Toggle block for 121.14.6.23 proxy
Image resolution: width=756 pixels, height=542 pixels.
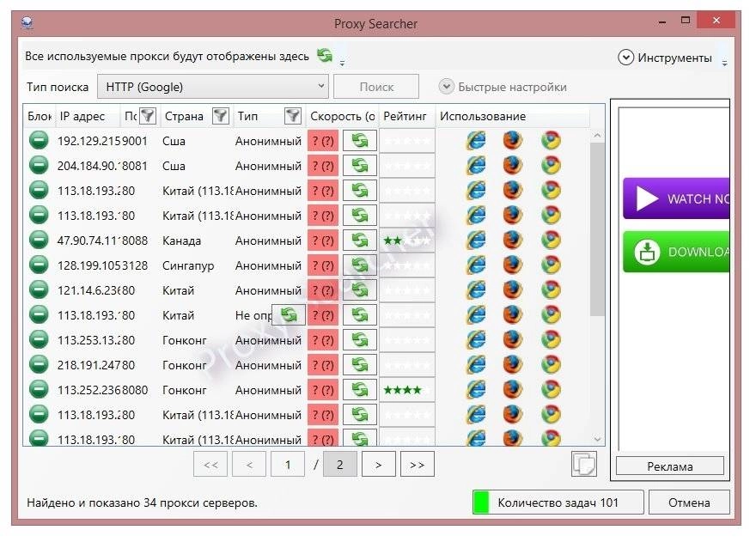tap(39, 289)
